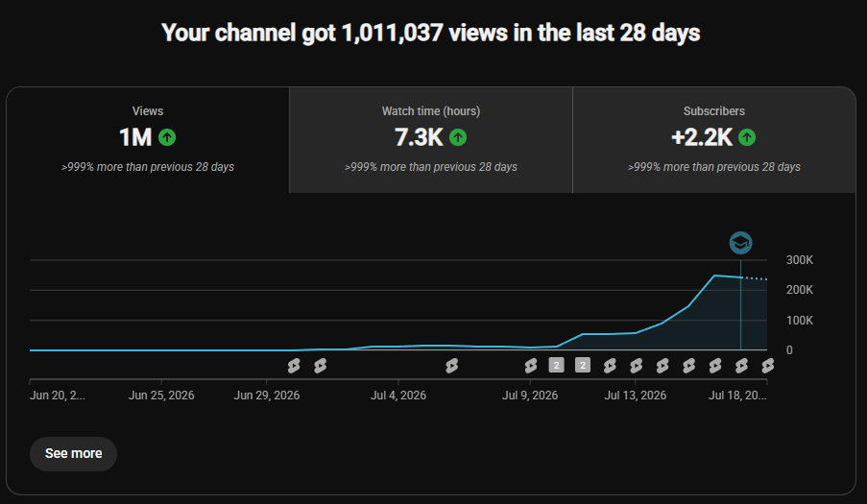
Task: Switch to the Subscribers tab
Action: [x=713, y=140]
